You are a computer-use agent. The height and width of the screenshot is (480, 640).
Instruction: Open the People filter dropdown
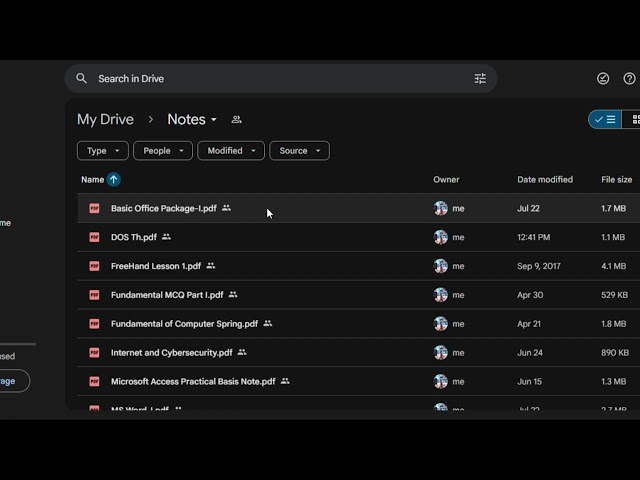point(163,151)
